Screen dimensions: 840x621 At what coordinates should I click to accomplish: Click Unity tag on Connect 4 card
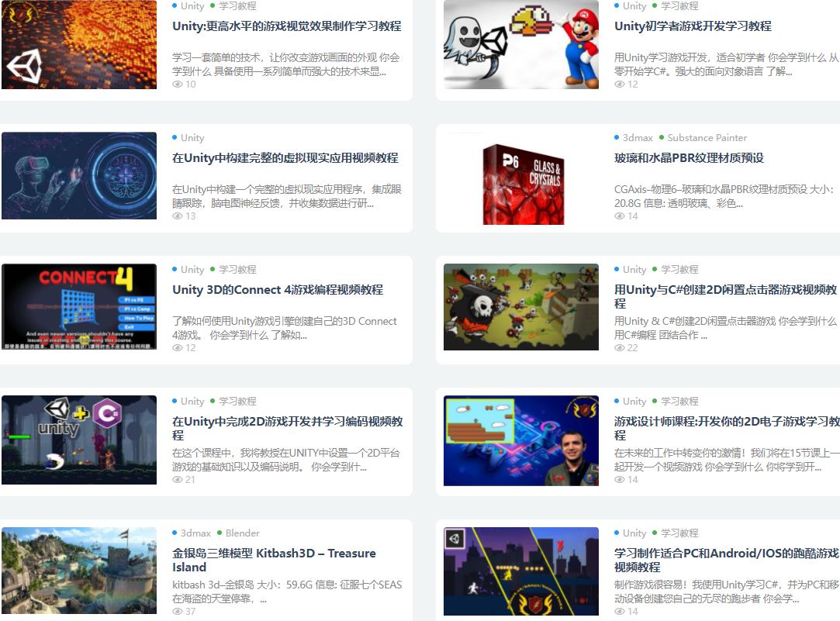coord(192,269)
